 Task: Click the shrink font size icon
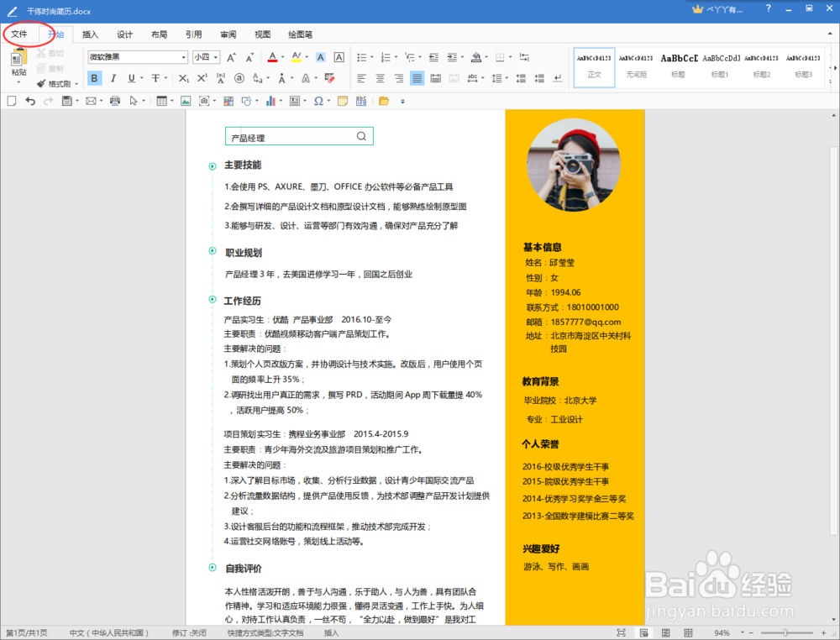pyautogui.click(x=249, y=57)
